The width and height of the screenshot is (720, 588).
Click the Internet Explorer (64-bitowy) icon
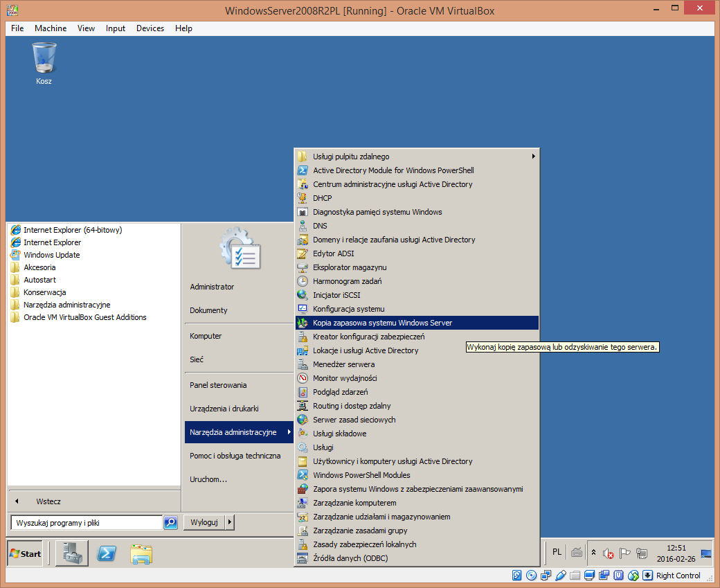tap(16, 230)
